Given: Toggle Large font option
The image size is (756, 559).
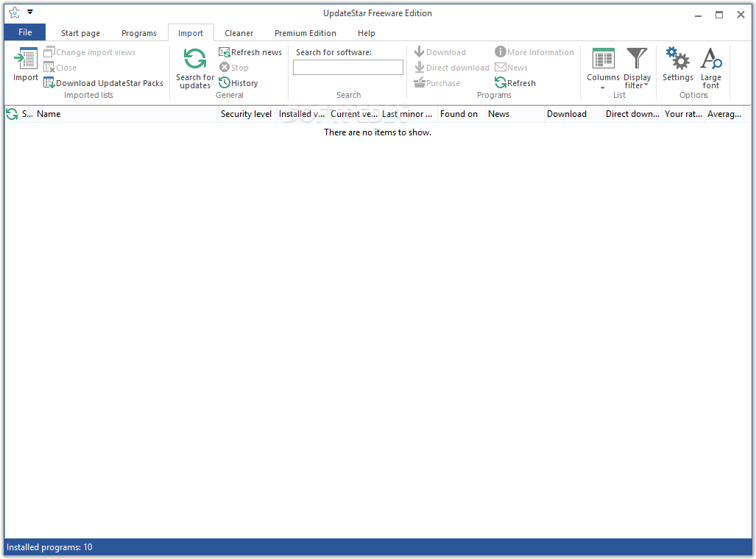Looking at the screenshot, I should (x=710, y=68).
